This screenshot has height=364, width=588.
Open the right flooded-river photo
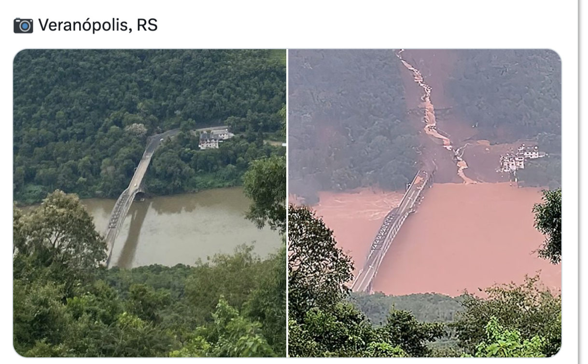[x=425, y=203]
